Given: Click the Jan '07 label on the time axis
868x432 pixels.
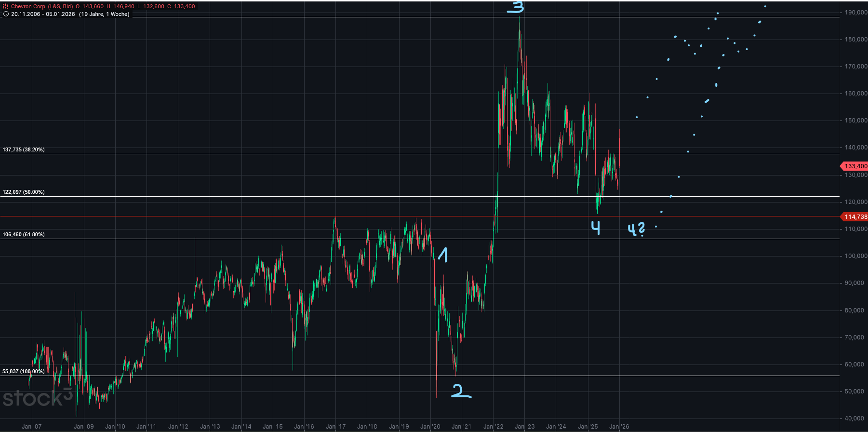Looking at the screenshot, I should pos(32,427).
